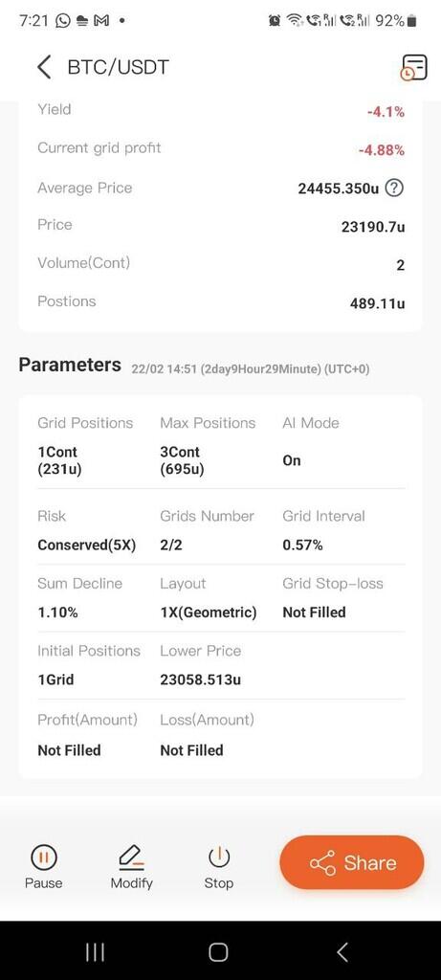The image size is (441, 980).
Task: Tap the Loss(Amount) Not Filled field
Action: [x=191, y=750]
